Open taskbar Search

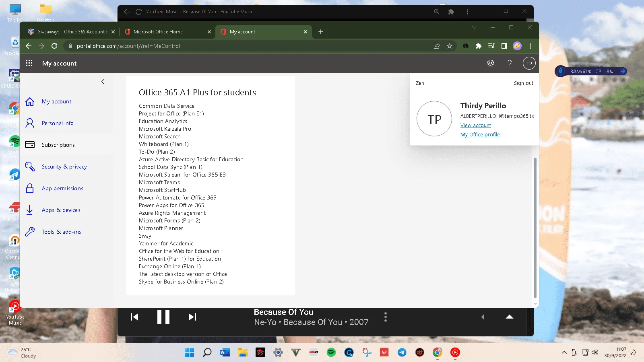pos(207,353)
